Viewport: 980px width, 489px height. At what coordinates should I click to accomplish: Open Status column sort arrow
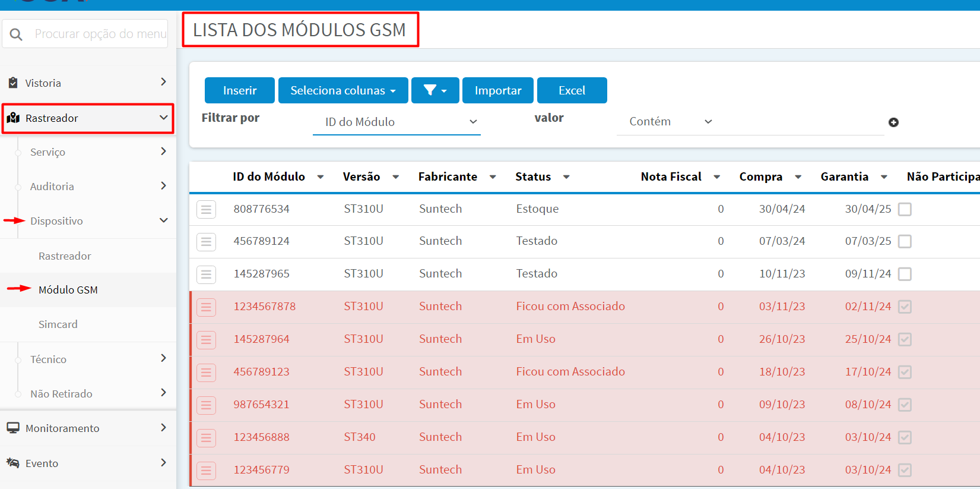pos(566,177)
